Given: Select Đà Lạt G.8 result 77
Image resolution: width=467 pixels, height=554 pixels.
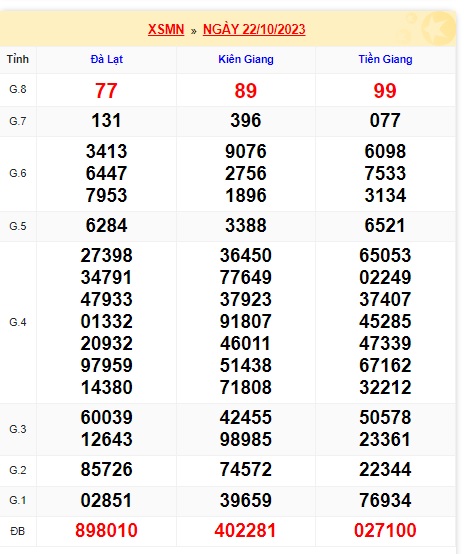Looking at the screenshot, I should [106, 91].
